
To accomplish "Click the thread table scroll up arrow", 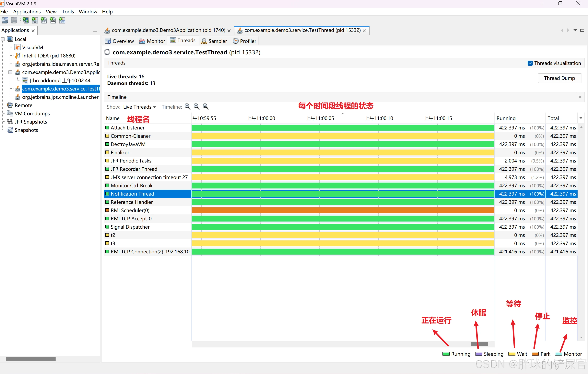I will pos(581,127).
